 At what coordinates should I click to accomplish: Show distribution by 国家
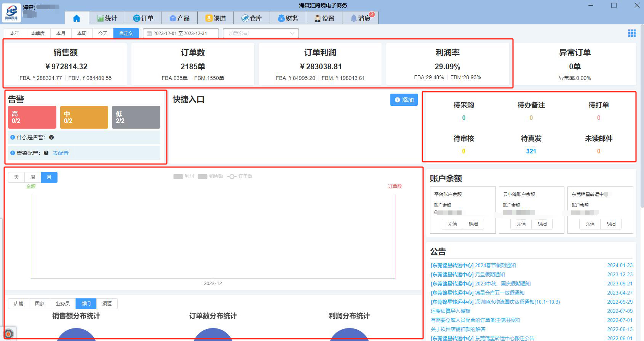pyautogui.click(x=40, y=304)
